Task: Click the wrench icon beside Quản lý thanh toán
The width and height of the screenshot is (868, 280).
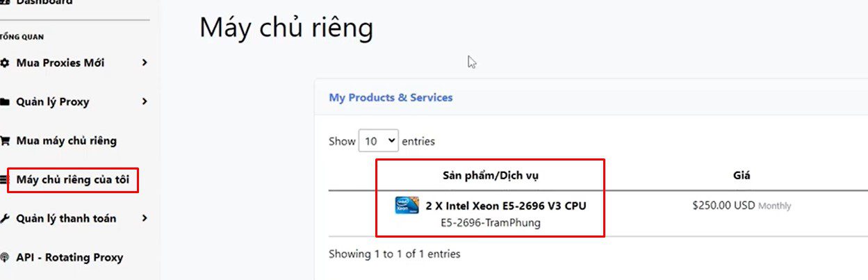Action: click(x=4, y=219)
